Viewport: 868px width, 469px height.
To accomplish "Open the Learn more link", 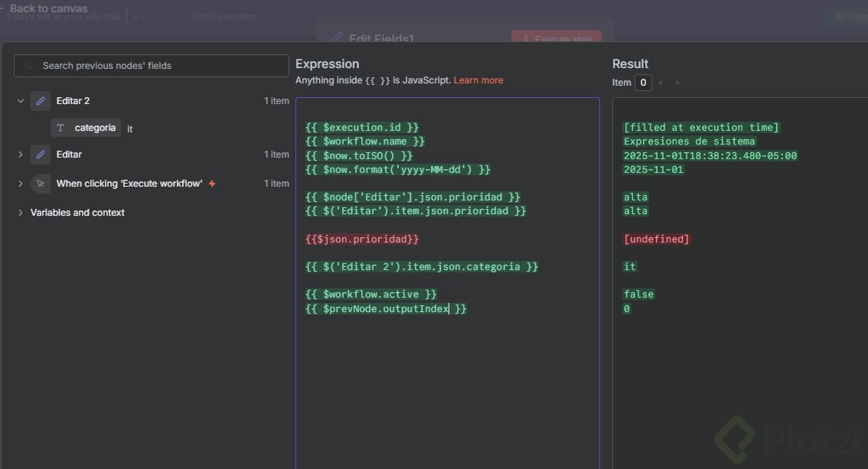I will 478,80.
